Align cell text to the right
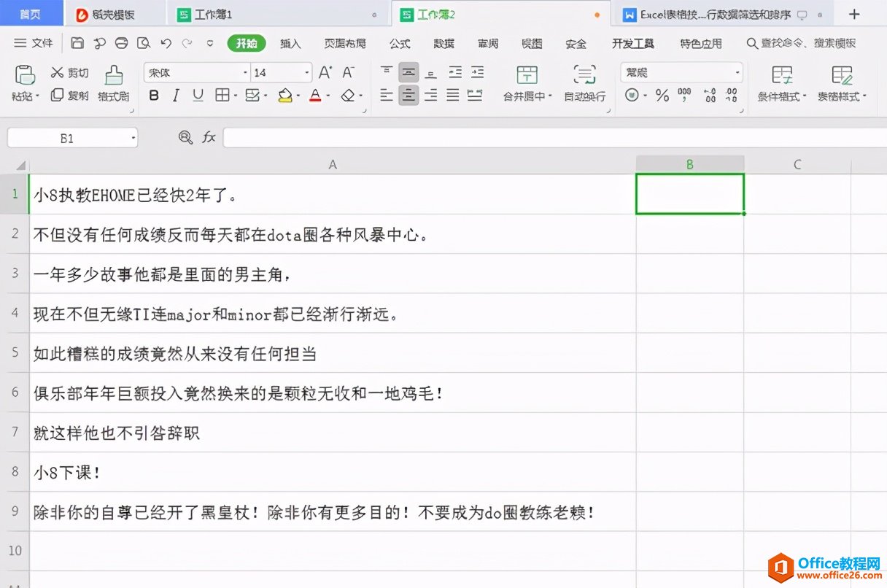 [x=431, y=95]
